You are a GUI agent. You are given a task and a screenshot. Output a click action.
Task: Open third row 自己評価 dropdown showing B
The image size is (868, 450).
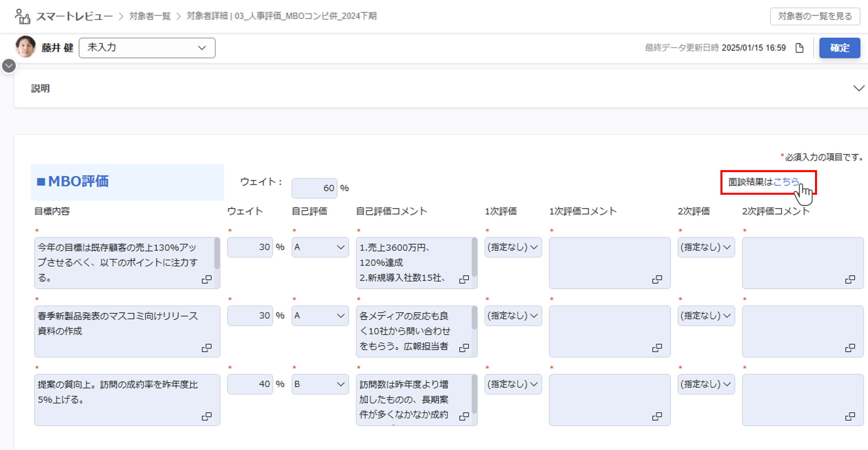pyautogui.click(x=320, y=384)
